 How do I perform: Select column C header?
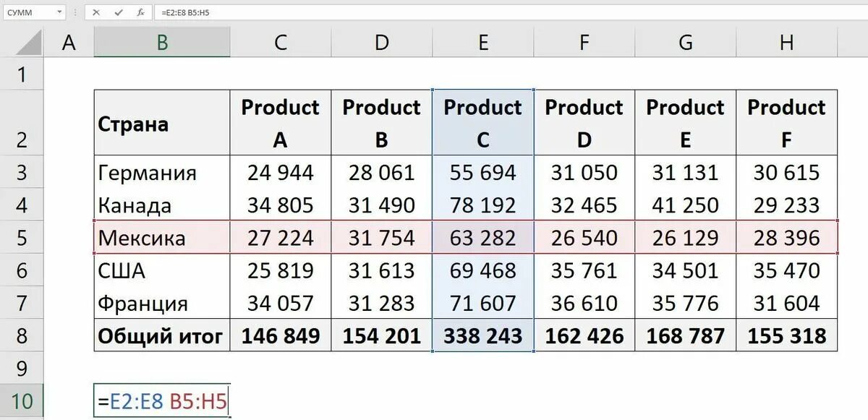click(x=281, y=43)
